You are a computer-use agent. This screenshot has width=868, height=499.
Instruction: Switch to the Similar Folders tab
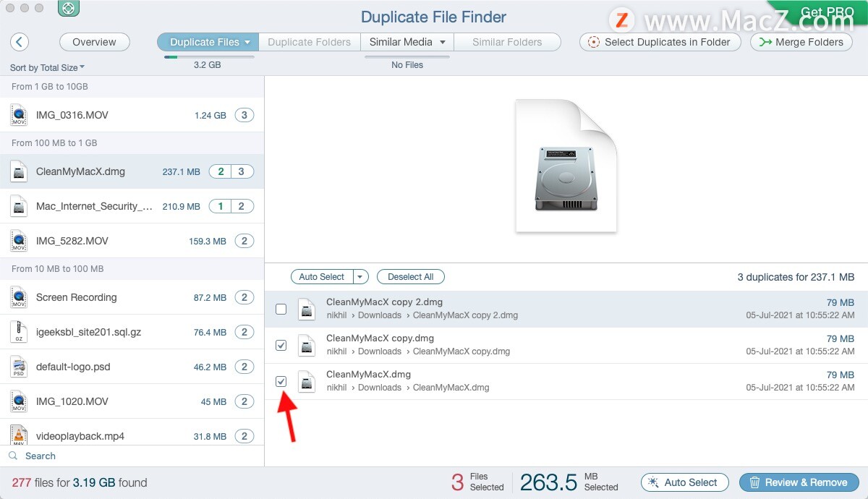point(507,42)
